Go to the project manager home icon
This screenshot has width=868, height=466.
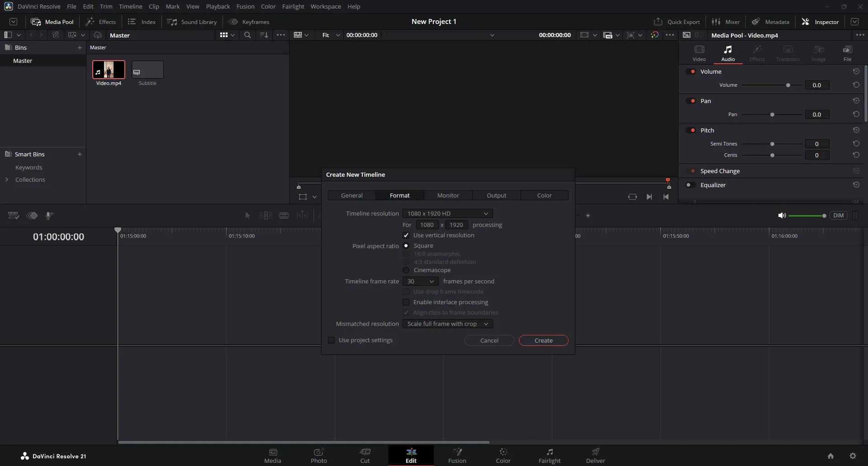pos(830,456)
